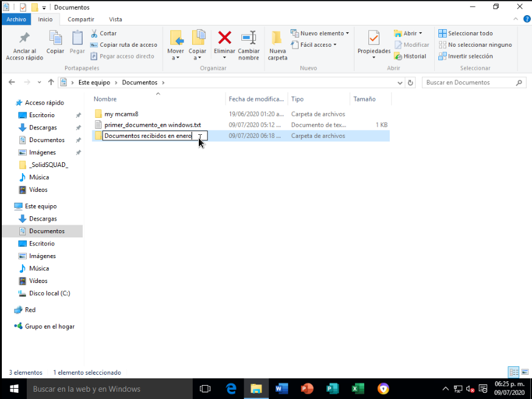
Task: Open Propiedades from the ribbon
Action: [x=373, y=39]
